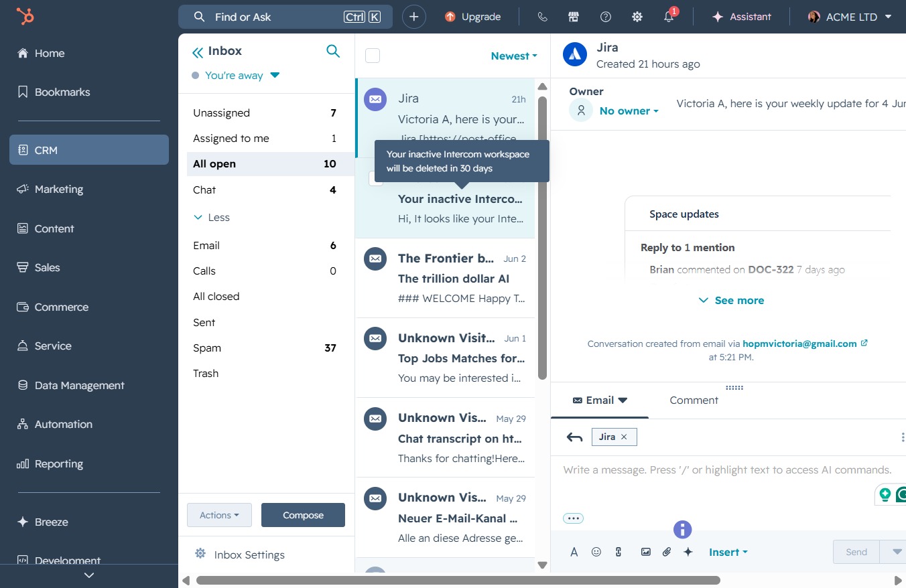Open the Newest sort dropdown

514,56
